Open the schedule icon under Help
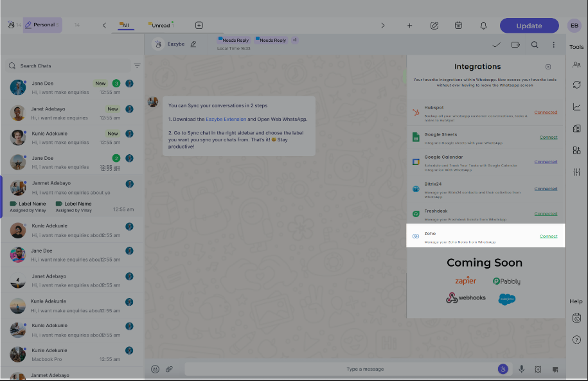 point(576,318)
